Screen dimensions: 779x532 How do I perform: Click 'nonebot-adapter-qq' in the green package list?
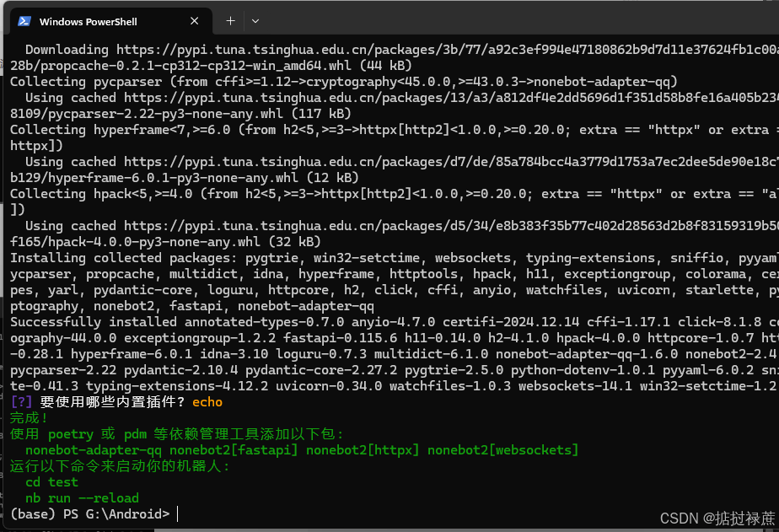click(94, 450)
